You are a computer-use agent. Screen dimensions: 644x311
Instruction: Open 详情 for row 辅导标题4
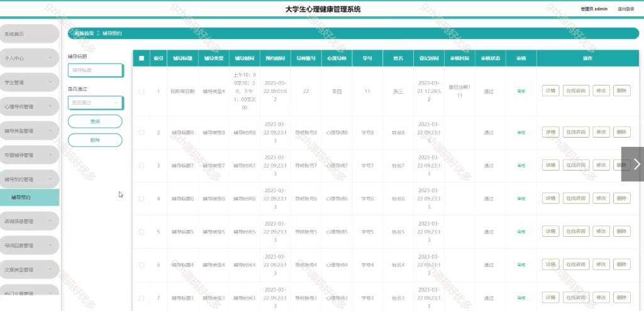[x=551, y=265]
